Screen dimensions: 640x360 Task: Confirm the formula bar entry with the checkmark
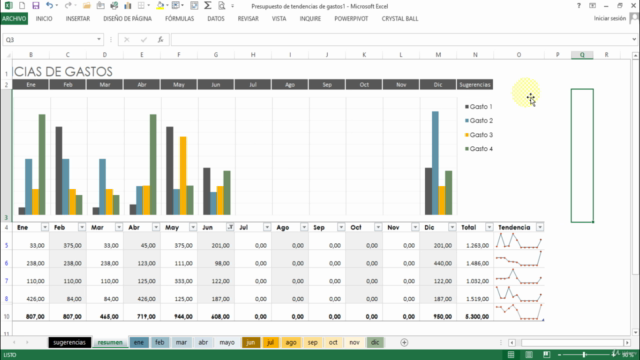144,40
